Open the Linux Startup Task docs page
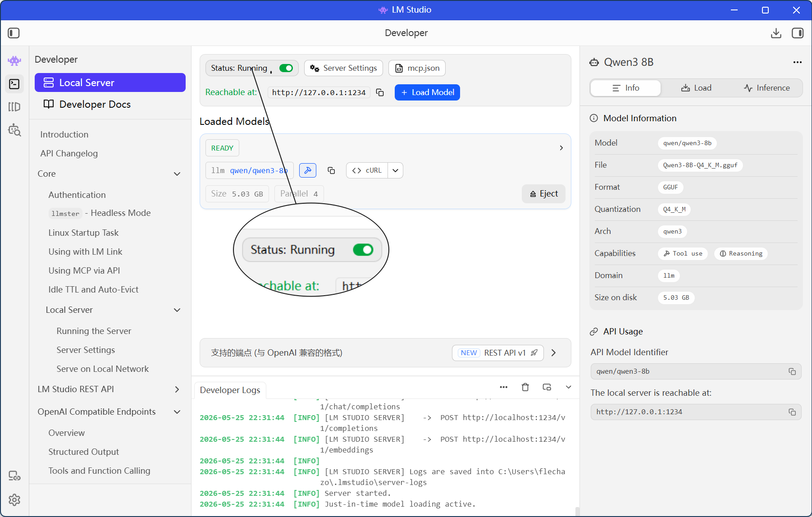Image resolution: width=812 pixels, height=517 pixels. point(83,233)
